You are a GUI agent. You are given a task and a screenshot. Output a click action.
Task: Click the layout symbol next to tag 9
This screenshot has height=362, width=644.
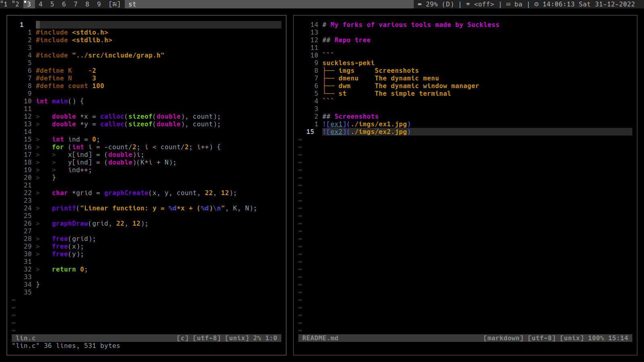[115, 4]
